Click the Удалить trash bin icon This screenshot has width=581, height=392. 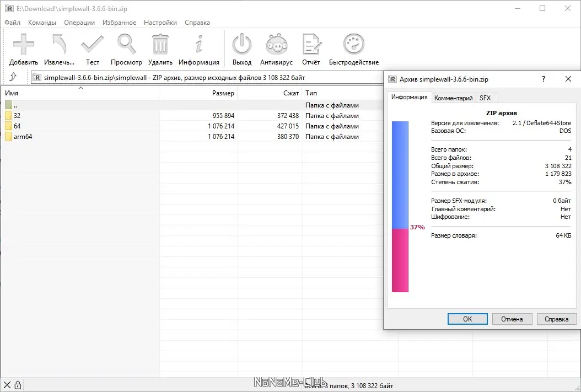click(160, 44)
